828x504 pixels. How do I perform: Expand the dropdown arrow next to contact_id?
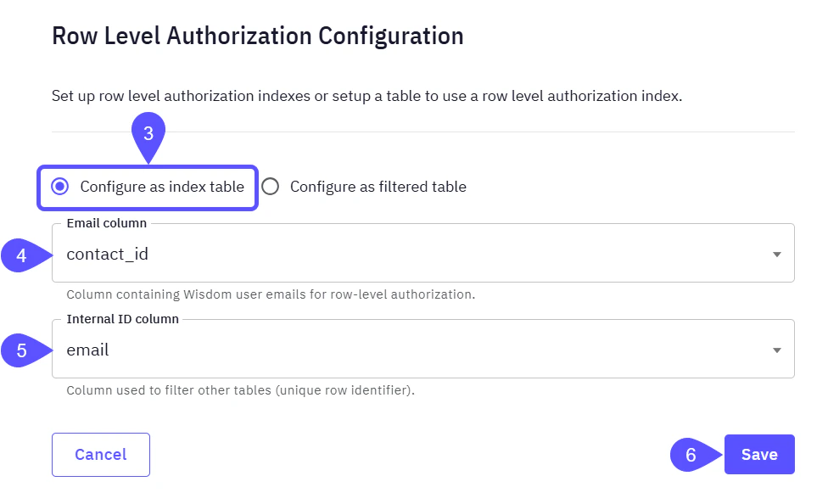[x=778, y=253]
